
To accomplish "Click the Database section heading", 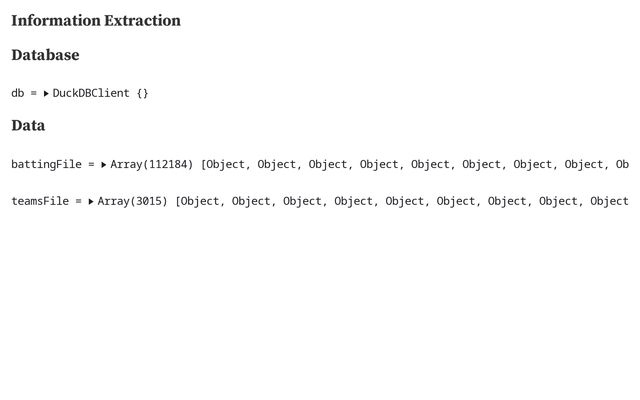I will point(45,55).
